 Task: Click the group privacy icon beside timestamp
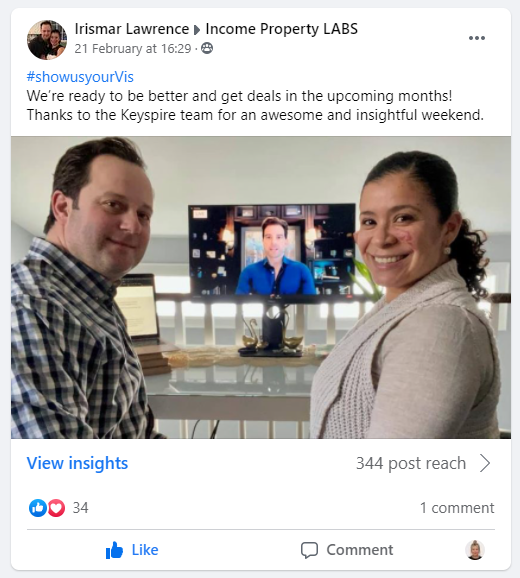pyautogui.click(x=207, y=48)
